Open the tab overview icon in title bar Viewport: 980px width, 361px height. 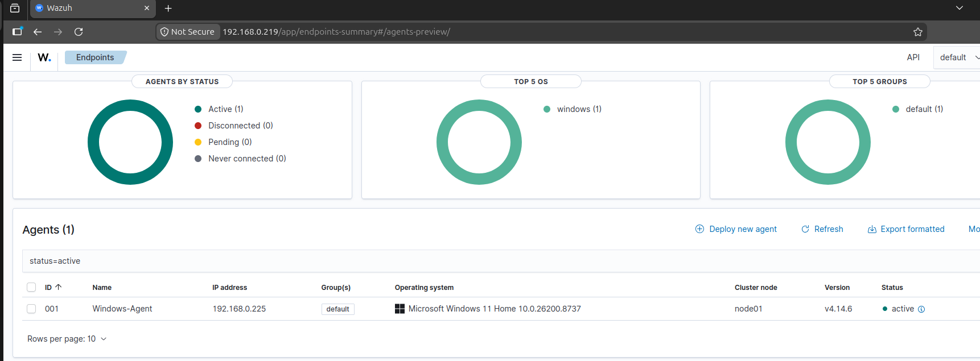15,8
